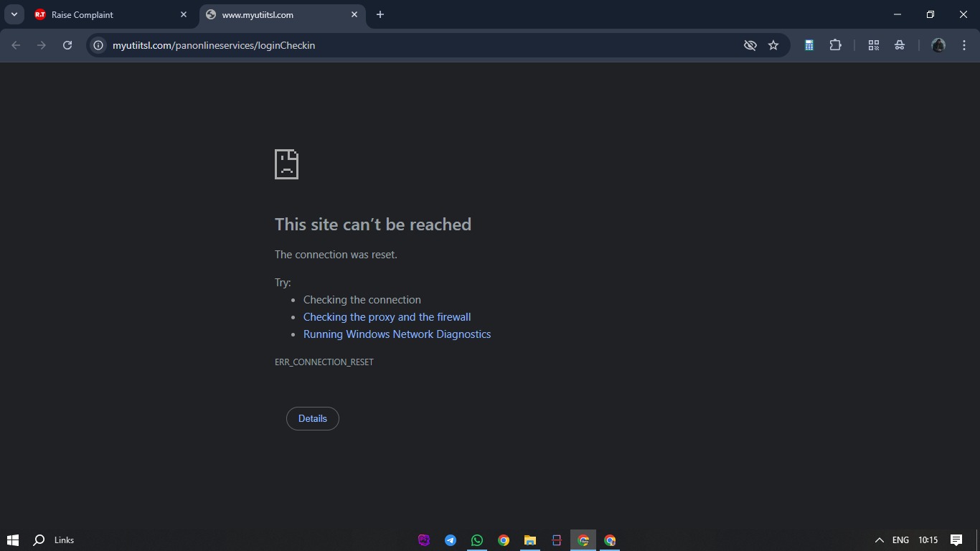View site information in the address bar
Screen dimensions: 980x551
(x=98, y=45)
